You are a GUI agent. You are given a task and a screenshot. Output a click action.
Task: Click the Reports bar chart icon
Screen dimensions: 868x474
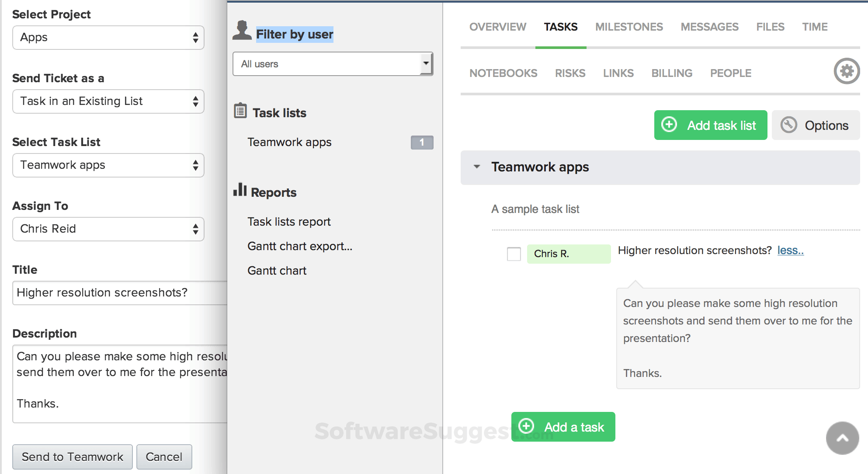point(240,190)
